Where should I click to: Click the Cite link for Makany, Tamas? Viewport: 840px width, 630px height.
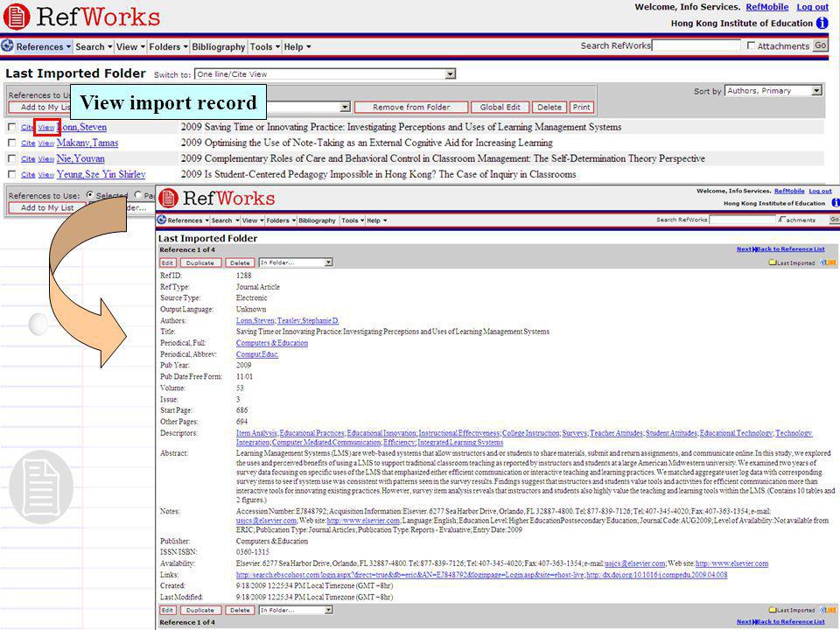coord(28,143)
